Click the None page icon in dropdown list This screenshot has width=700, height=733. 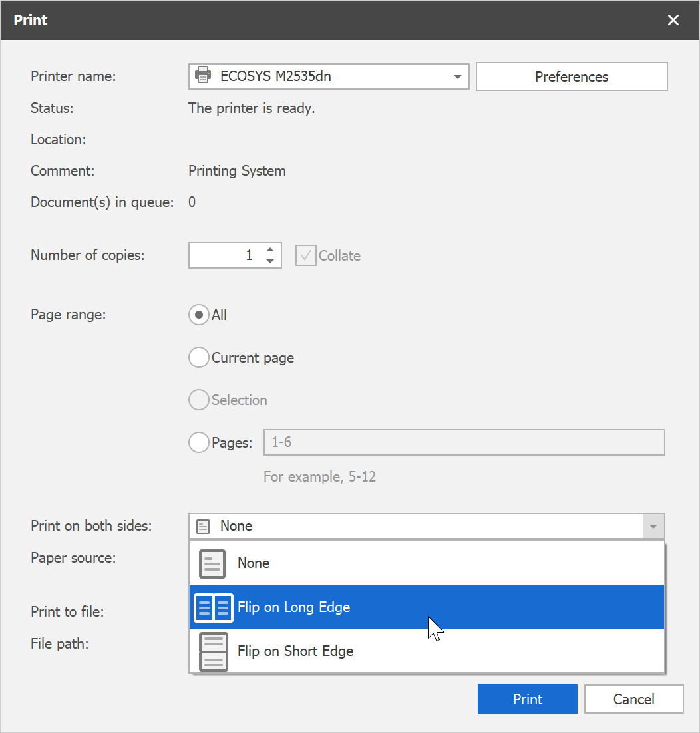[212, 563]
